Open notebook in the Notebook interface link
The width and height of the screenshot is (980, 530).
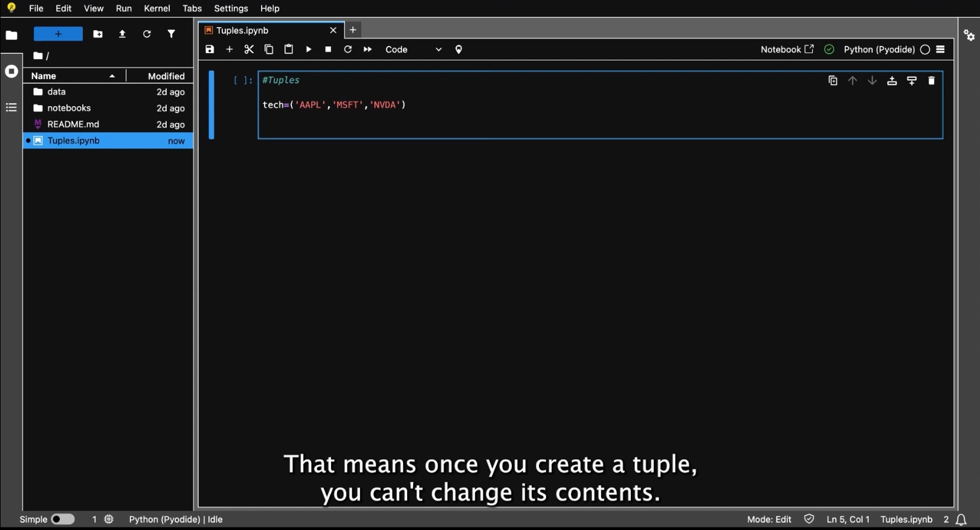tap(787, 49)
